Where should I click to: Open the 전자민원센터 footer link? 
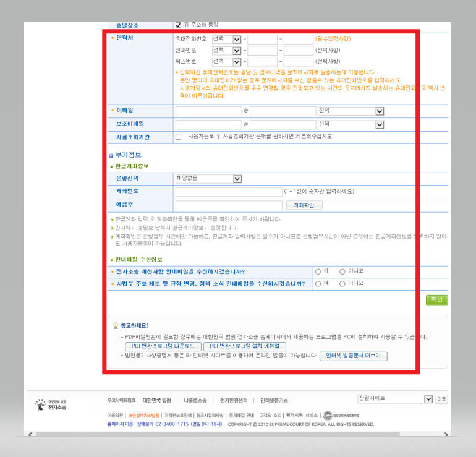point(234,401)
